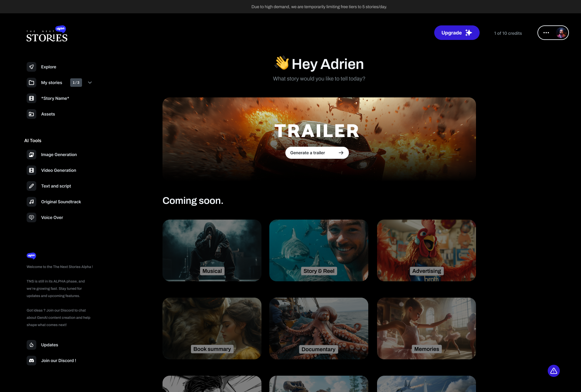Open the Assets folder icon
Viewport: 581px width, 392px height.
31,114
